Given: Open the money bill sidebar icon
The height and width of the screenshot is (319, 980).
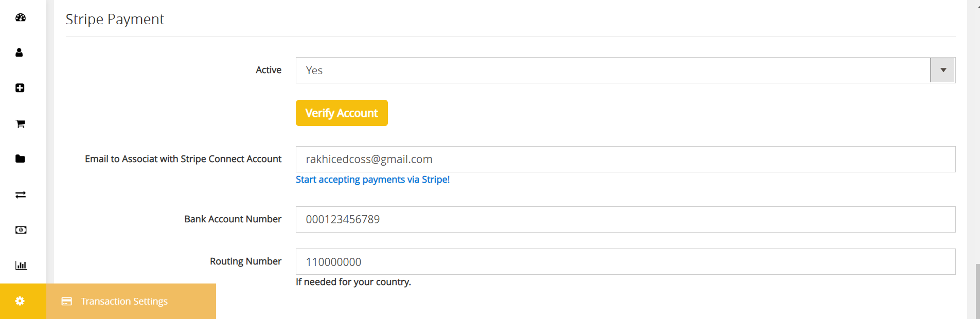Looking at the screenshot, I should pos(21,230).
